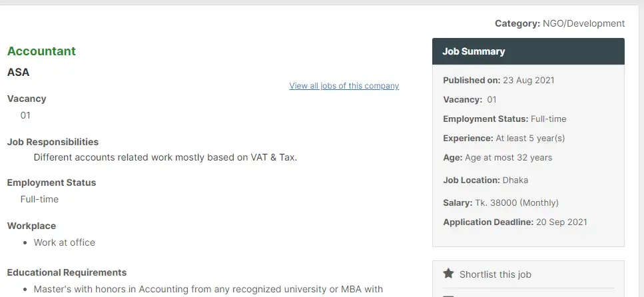Click the Accountant job title heading
644x297 pixels.
41,51
